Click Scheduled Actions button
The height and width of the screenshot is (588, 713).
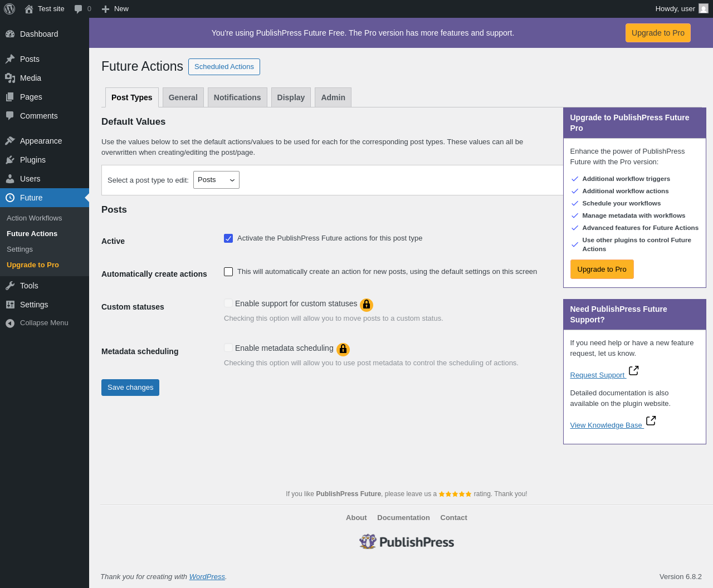click(224, 67)
